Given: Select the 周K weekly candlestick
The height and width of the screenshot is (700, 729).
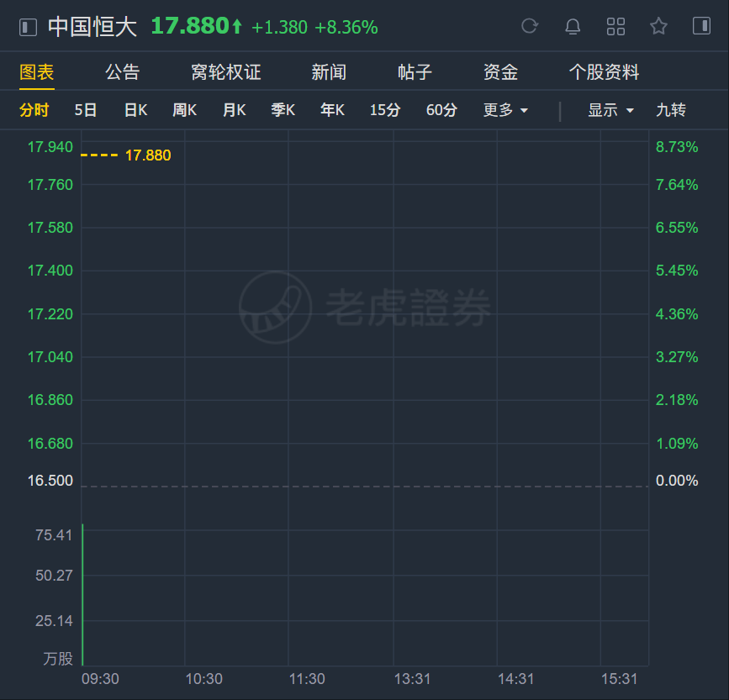Looking at the screenshot, I should point(185,110).
